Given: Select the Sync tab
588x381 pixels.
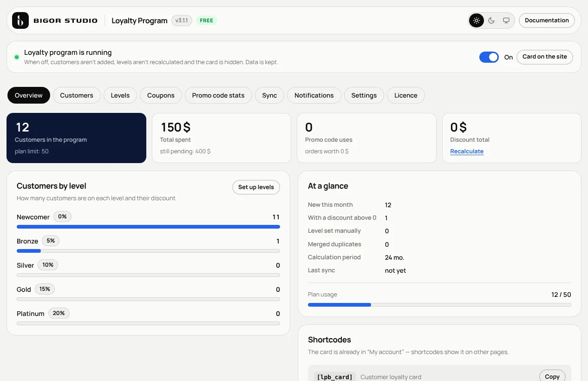Looking at the screenshot, I should tap(269, 95).
